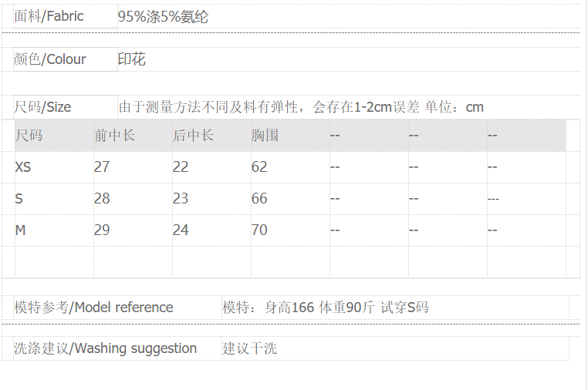588x390 pixels.
Task: Select the 印花 colour value
Action: 132,59
